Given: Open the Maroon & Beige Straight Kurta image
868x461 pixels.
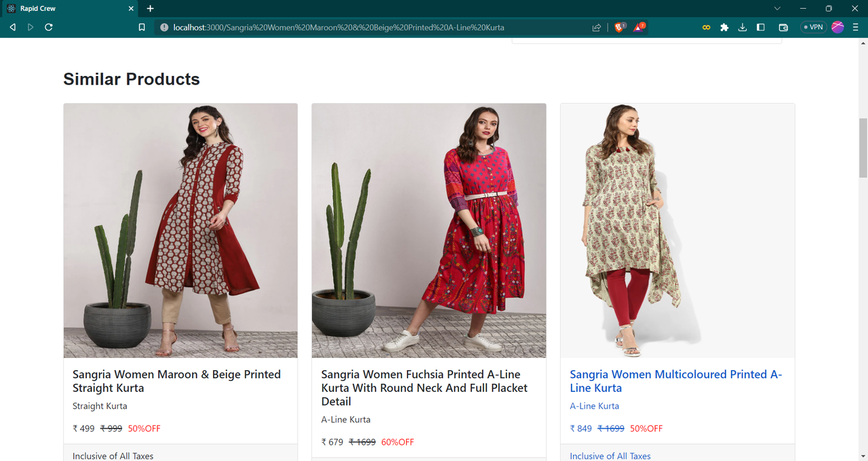Looking at the screenshot, I should pos(180,230).
